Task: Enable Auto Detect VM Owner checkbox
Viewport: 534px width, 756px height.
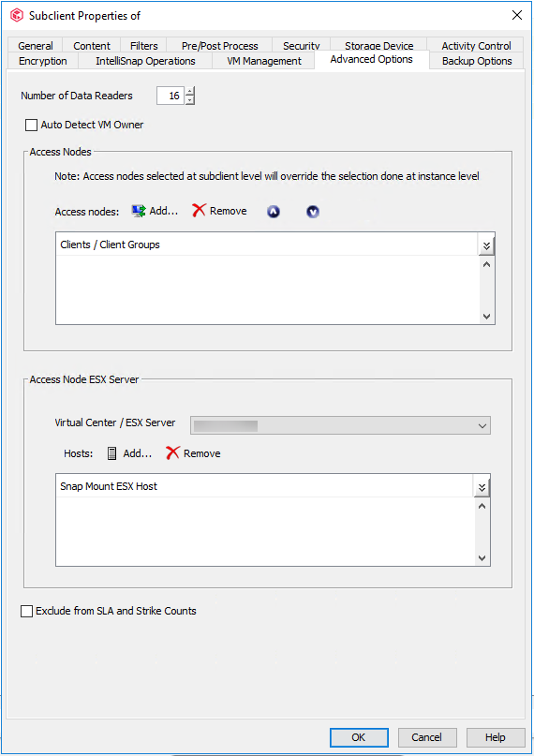Action: [31, 125]
